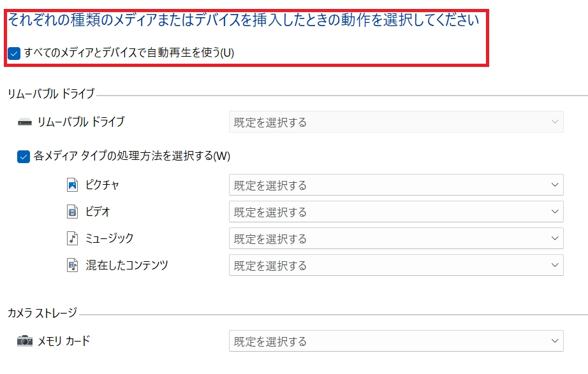Expand the ビデオ default action dropdown
The width and height of the screenshot is (588, 374).
pyautogui.click(x=395, y=212)
